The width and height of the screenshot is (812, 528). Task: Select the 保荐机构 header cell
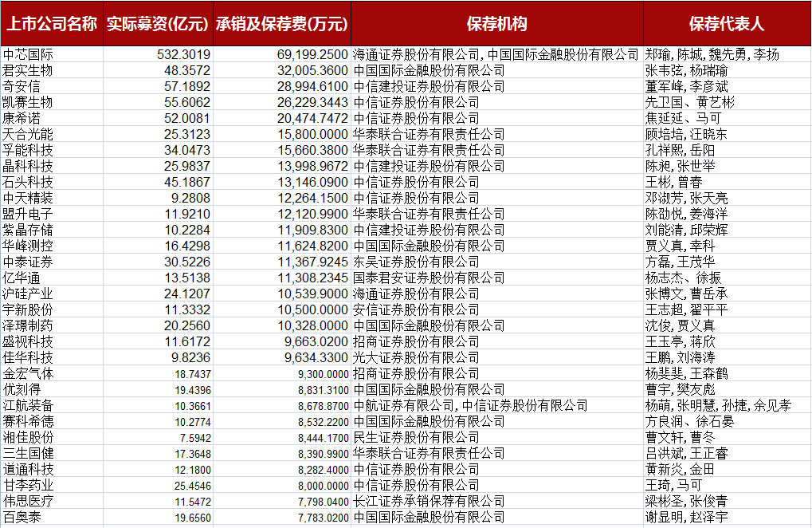[497, 23]
